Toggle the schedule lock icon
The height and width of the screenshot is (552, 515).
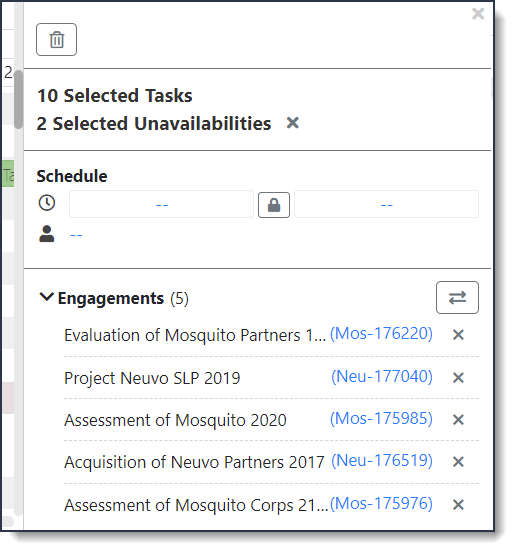pyautogui.click(x=274, y=205)
